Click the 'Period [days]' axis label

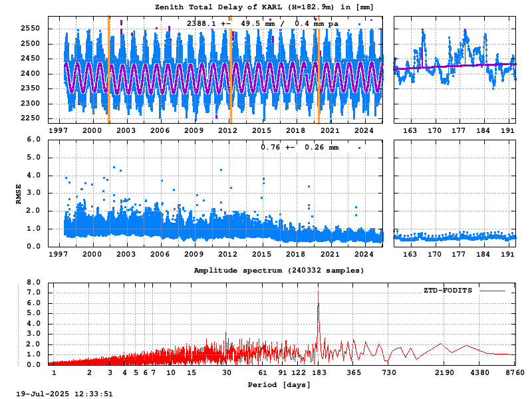click(279, 385)
